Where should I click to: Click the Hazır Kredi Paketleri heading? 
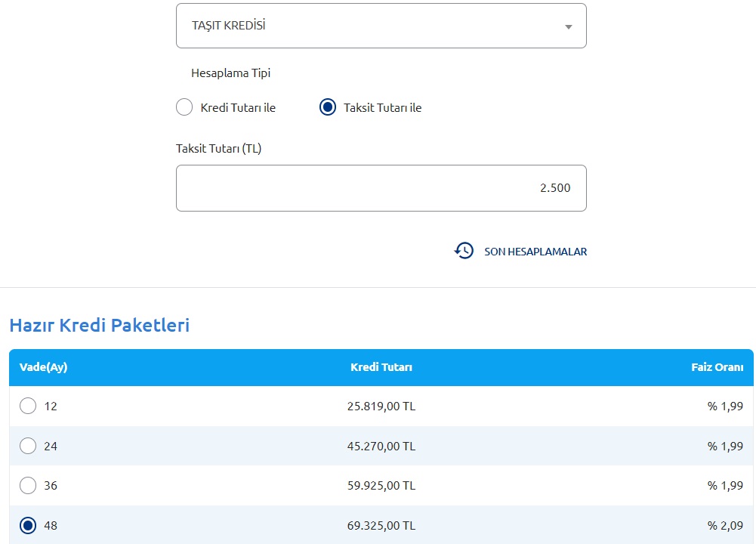pos(100,325)
